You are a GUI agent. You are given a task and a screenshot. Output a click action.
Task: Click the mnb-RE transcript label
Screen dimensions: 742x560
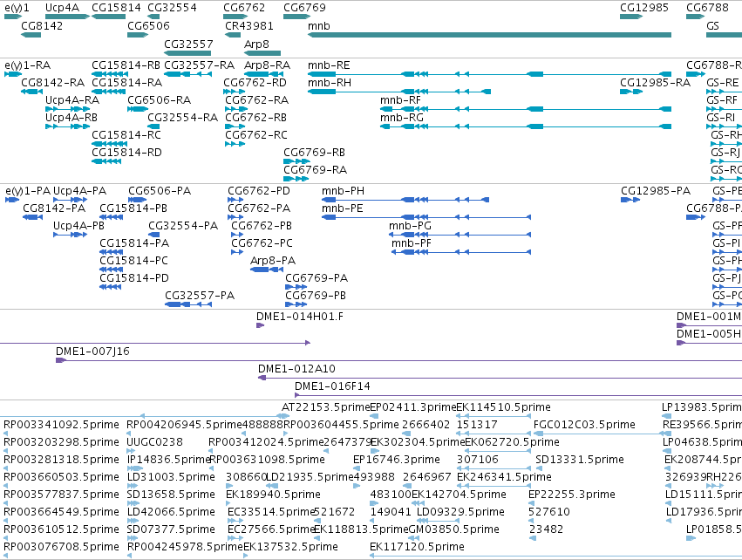(x=329, y=65)
